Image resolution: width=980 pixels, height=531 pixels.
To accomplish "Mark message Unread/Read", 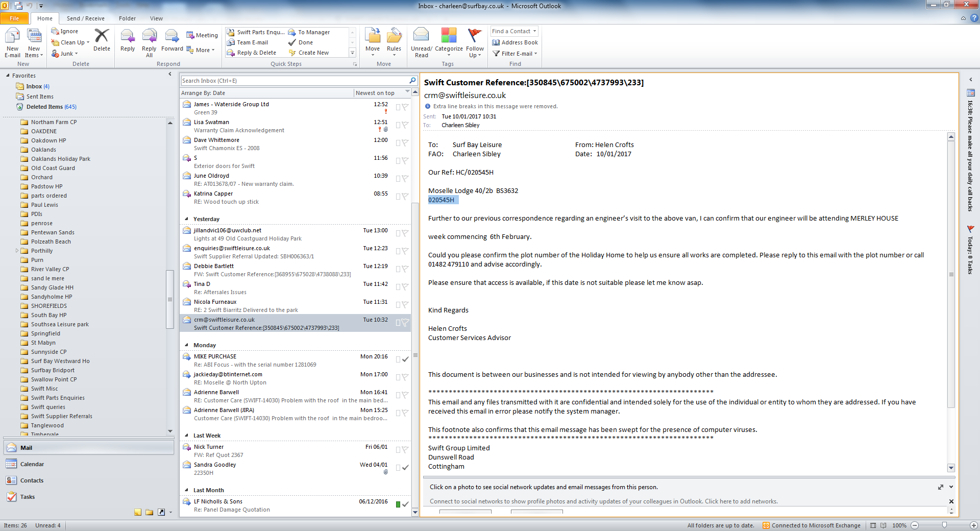I will pos(422,43).
